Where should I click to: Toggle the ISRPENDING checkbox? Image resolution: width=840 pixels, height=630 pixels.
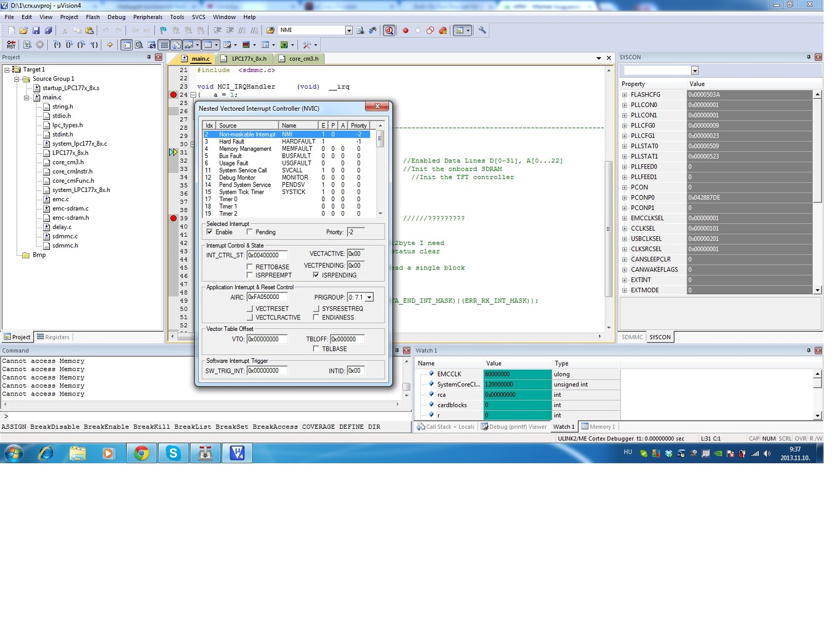click(x=316, y=275)
